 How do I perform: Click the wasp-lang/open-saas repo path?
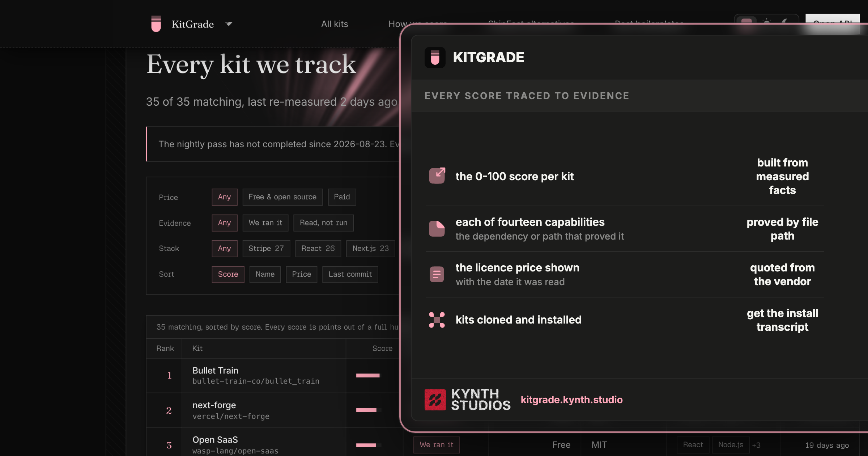tap(235, 451)
